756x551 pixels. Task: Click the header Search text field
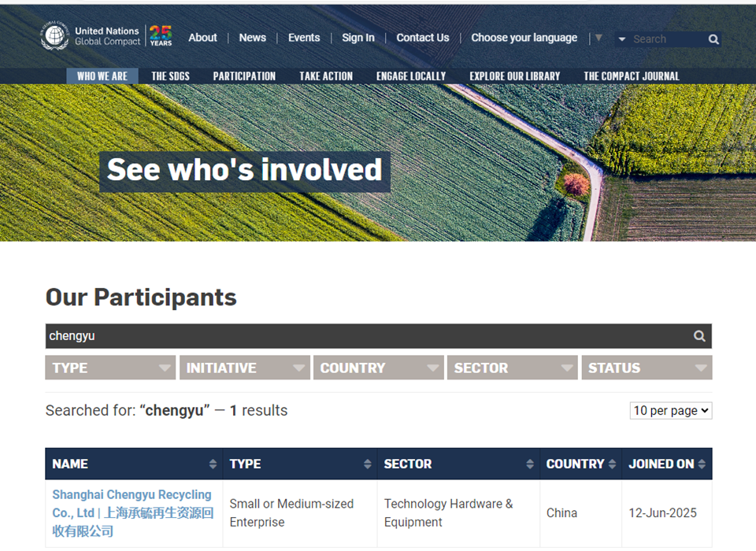668,39
